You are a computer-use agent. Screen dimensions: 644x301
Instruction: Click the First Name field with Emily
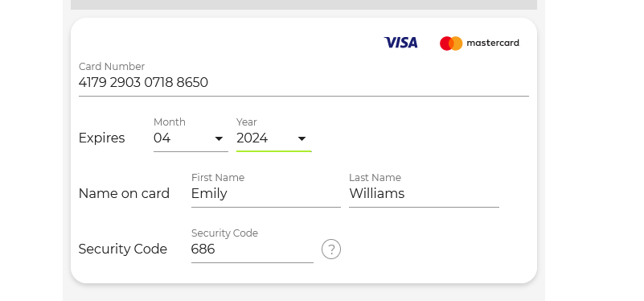tap(266, 194)
